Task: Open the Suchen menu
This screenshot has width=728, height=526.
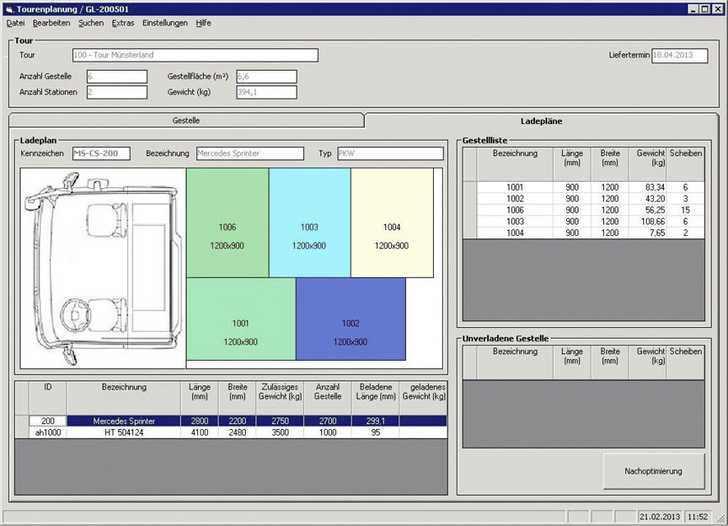Action: point(90,22)
